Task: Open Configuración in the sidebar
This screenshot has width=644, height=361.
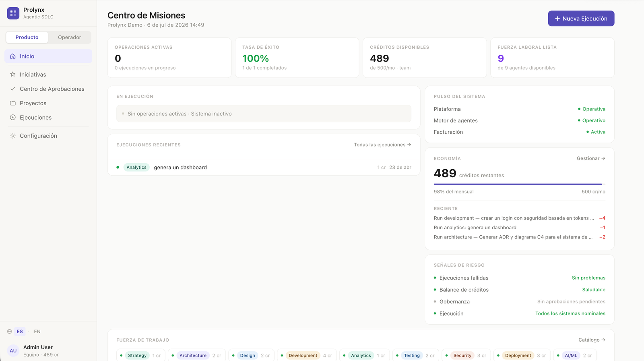Action: click(x=48, y=136)
